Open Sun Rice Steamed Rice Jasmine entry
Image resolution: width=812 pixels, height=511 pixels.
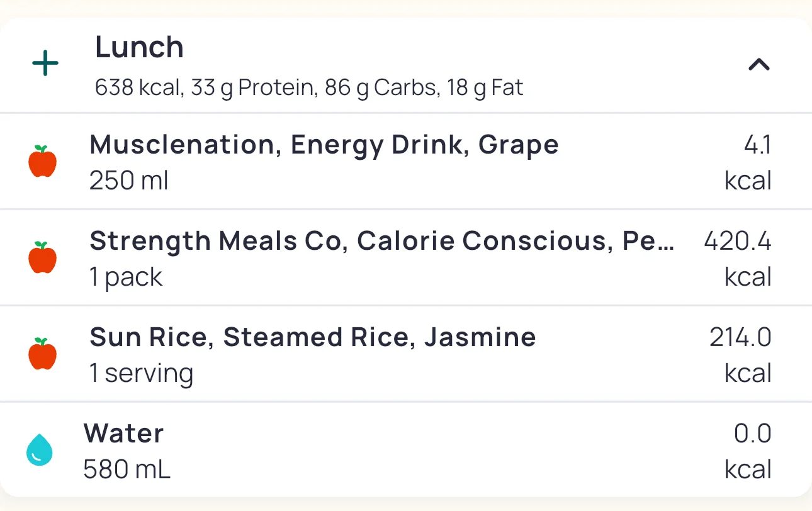tap(313, 337)
